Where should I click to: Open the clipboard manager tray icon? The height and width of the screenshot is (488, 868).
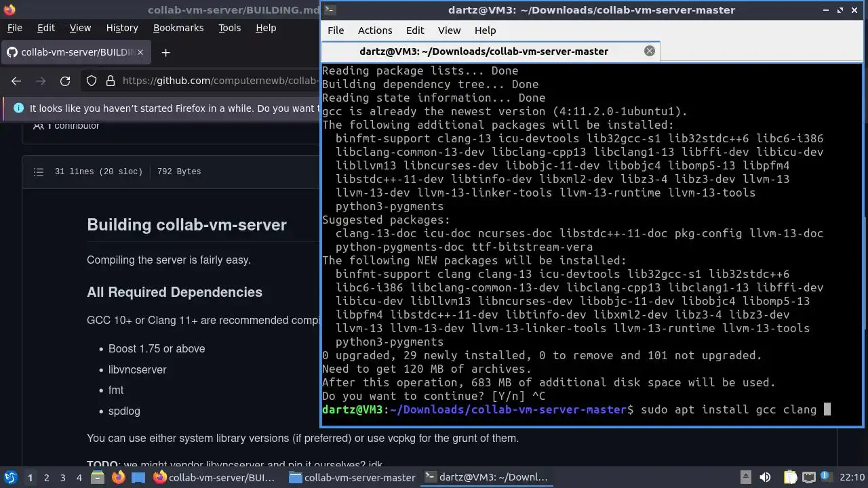791,477
